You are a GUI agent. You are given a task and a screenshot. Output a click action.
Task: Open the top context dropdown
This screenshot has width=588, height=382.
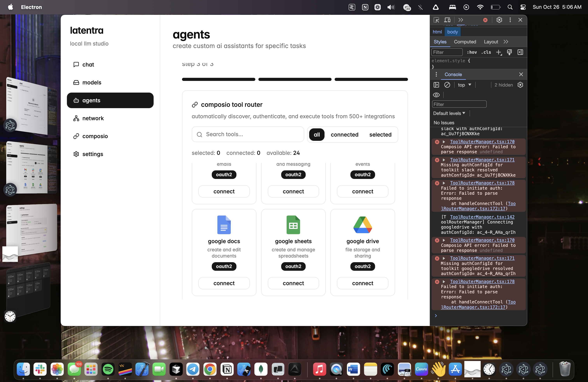464,85
